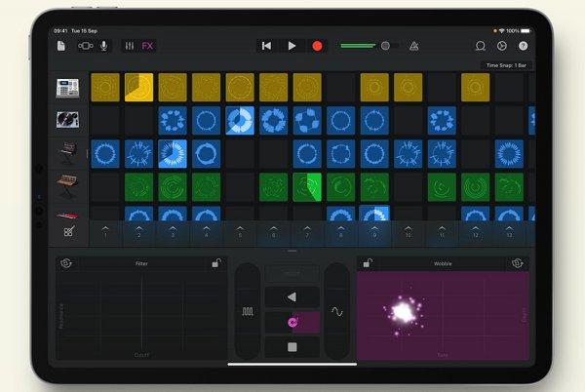Tap the playing turntable cell in column 5

pos(240,121)
